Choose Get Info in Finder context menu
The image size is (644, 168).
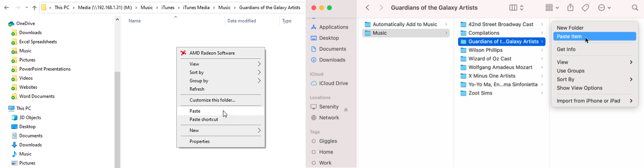click(595, 49)
